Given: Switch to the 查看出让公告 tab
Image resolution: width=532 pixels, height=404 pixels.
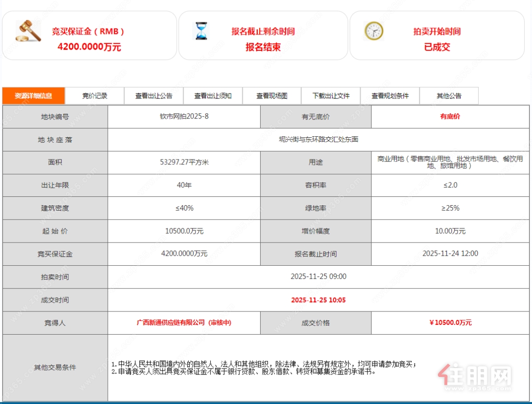Looking at the screenshot, I should pos(154,96).
